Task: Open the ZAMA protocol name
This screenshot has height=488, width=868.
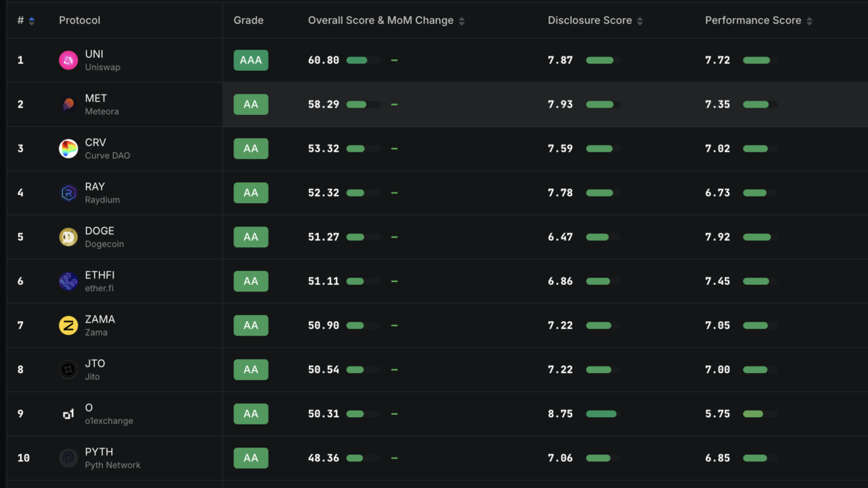Action: pos(100,319)
